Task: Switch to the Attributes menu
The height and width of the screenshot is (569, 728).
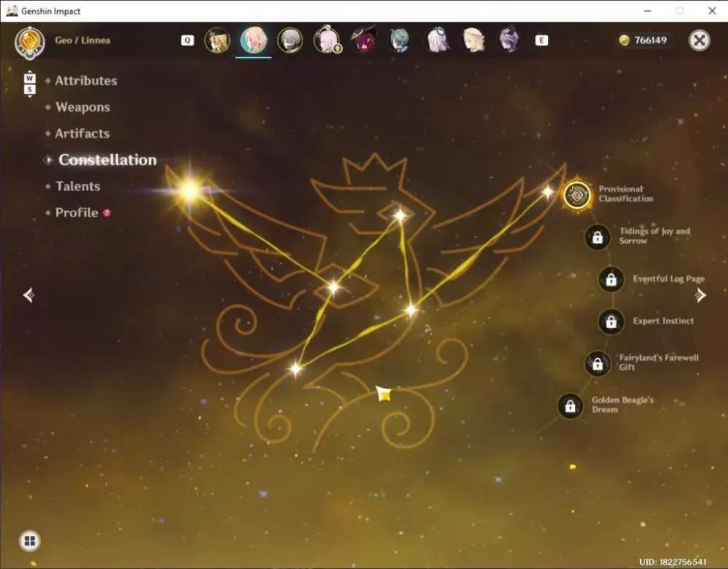Action: [x=86, y=81]
